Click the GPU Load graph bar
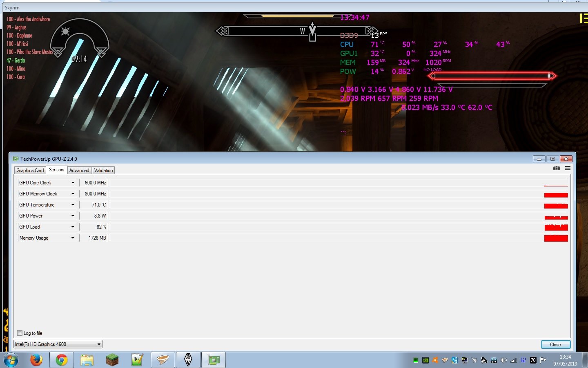The image size is (588, 368). (x=339, y=227)
